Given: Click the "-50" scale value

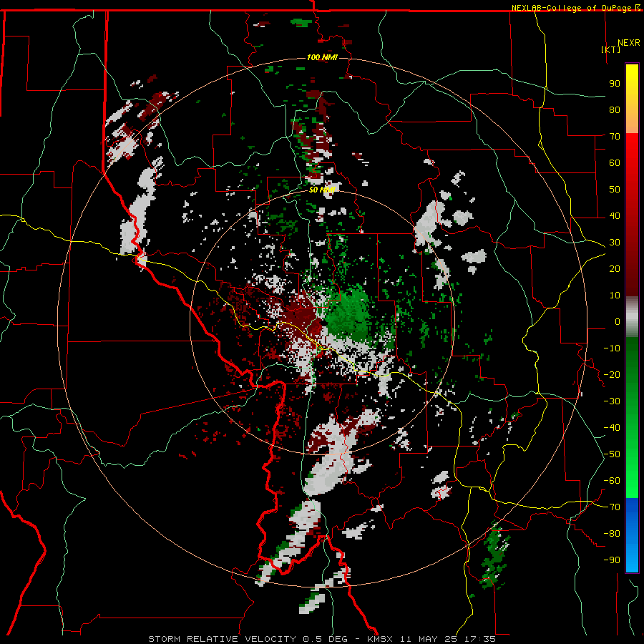Looking at the screenshot, I should [612, 454].
